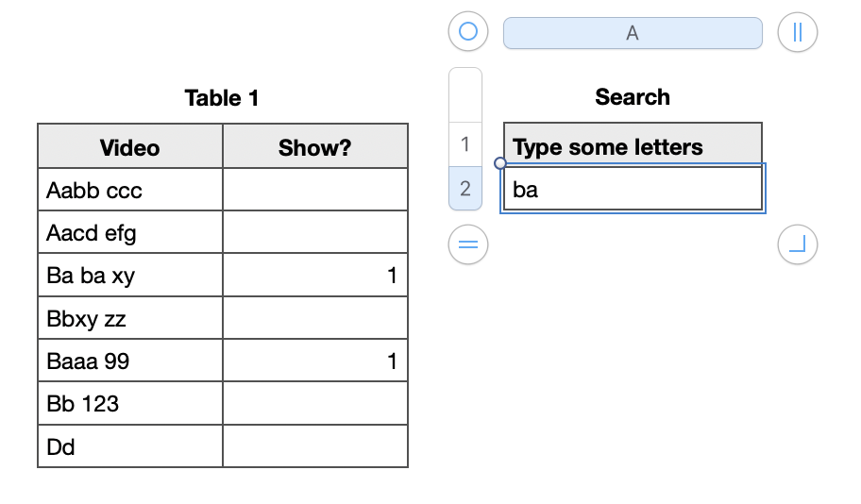
Task: Click the "Type some letters" header cell
Action: (633, 147)
